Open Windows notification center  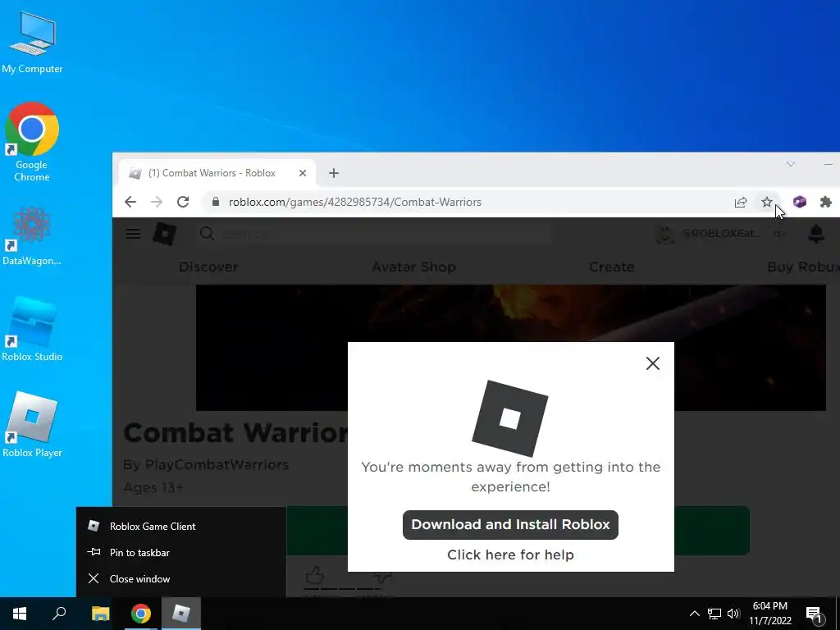(815, 615)
